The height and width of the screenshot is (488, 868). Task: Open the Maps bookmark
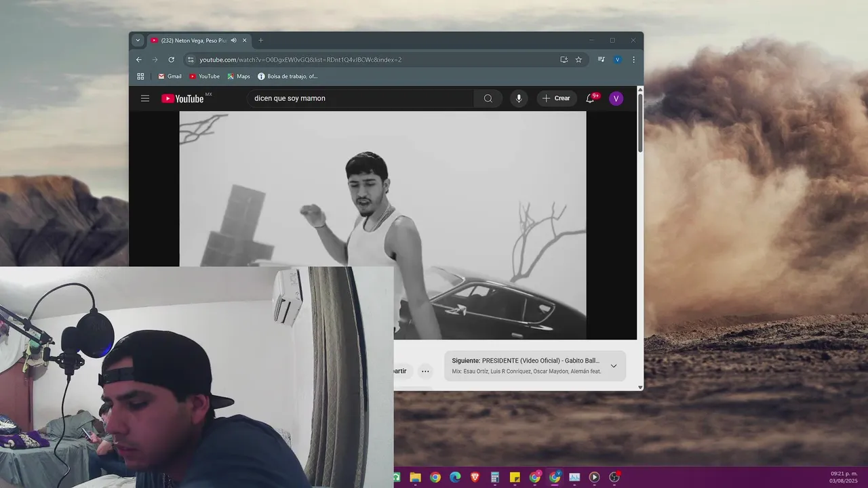[239, 77]
